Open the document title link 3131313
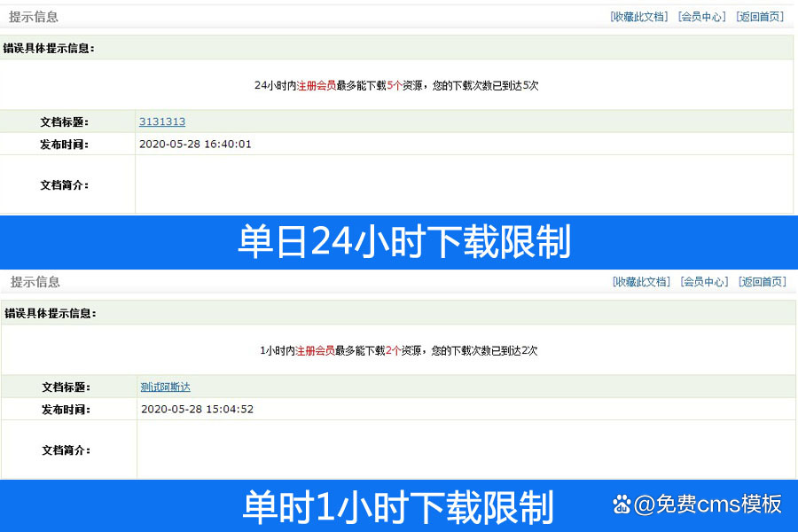 [x=162, y=121]
